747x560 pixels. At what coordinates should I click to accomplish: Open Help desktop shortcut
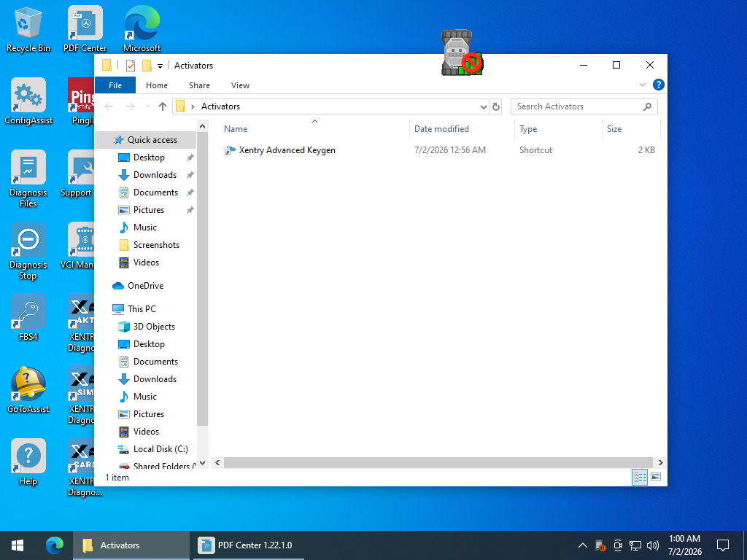(x=28, y=463)
